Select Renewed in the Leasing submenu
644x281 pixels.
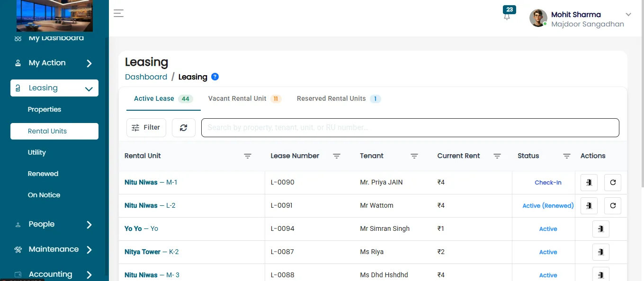pos(43,174)
